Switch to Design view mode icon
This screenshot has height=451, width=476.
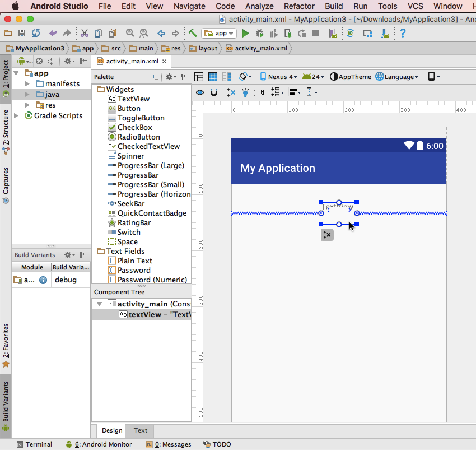click(x=199, y=77)
